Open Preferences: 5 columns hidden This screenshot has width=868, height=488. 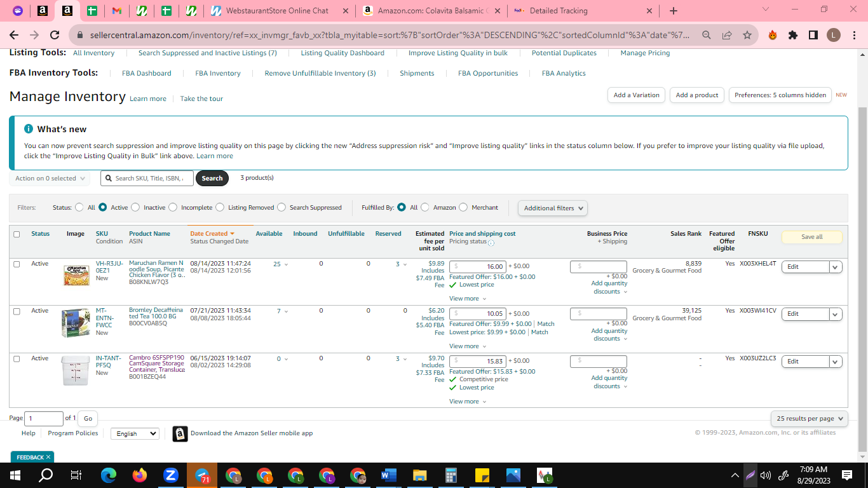tap(780, 95)
